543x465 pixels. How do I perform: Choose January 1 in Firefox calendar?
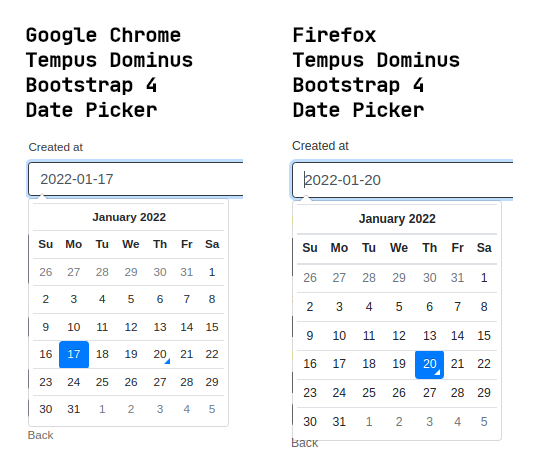click(484, 278)
